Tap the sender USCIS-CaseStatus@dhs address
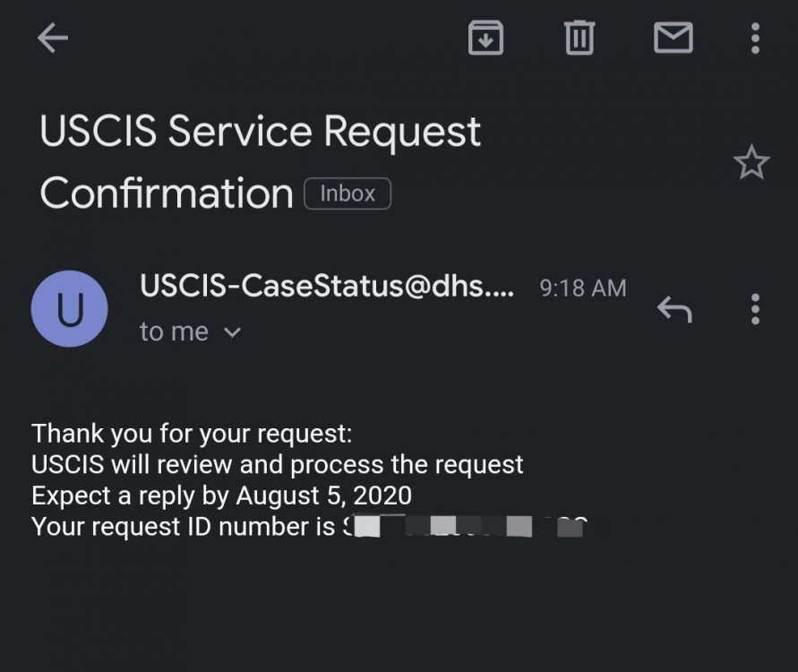Viewport: 798px width, 672px height. [327, 286]
